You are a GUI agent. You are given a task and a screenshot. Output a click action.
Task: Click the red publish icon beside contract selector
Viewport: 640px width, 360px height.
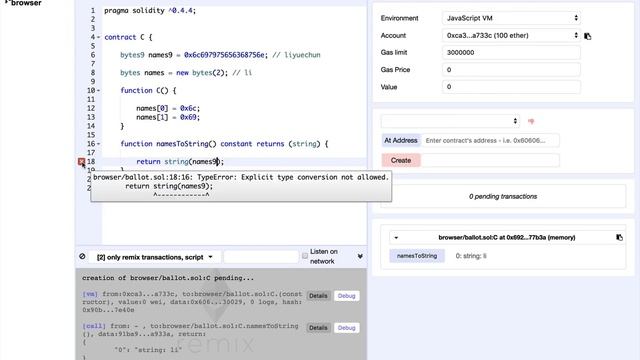pos(531,121)
